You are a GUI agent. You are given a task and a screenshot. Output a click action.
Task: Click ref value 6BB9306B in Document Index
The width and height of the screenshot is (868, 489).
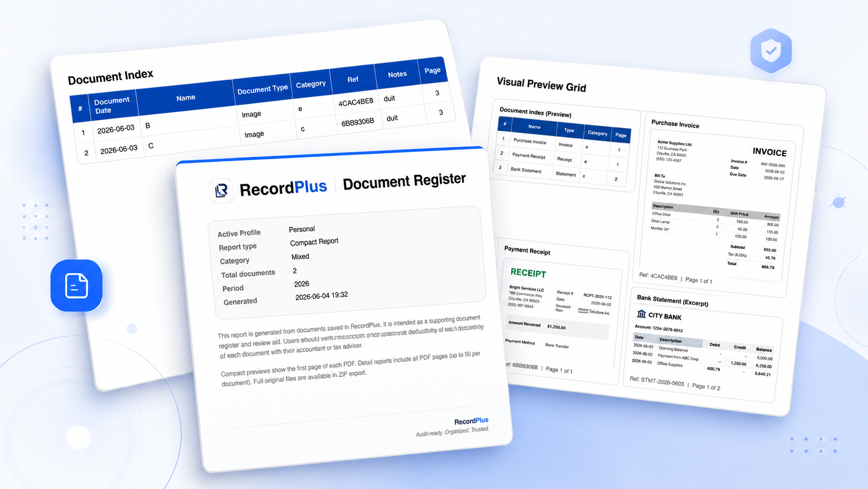[x=358, y=122]
